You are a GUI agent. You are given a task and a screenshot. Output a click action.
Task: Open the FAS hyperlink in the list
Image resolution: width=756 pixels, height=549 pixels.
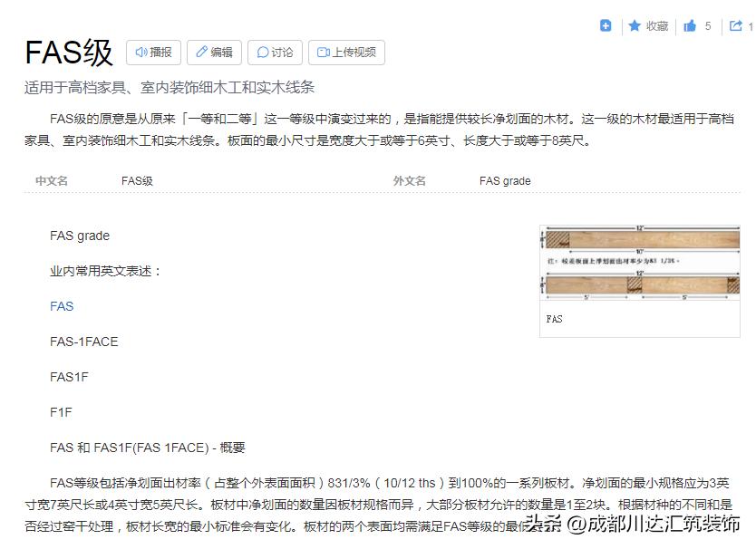click(61, 306)
